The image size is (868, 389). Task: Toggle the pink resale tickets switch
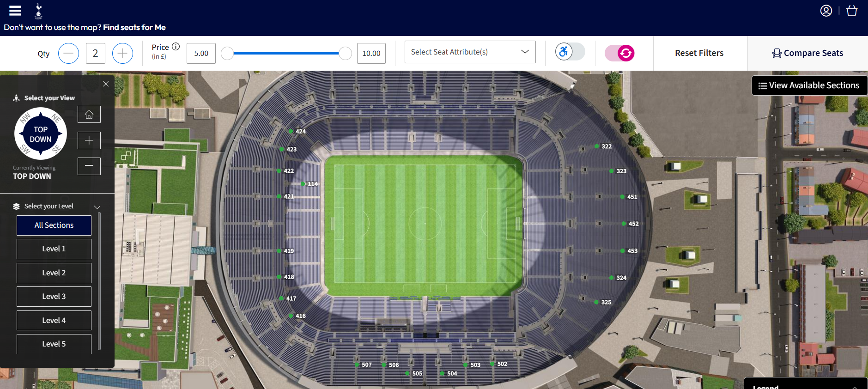click(x=619, y=53)
